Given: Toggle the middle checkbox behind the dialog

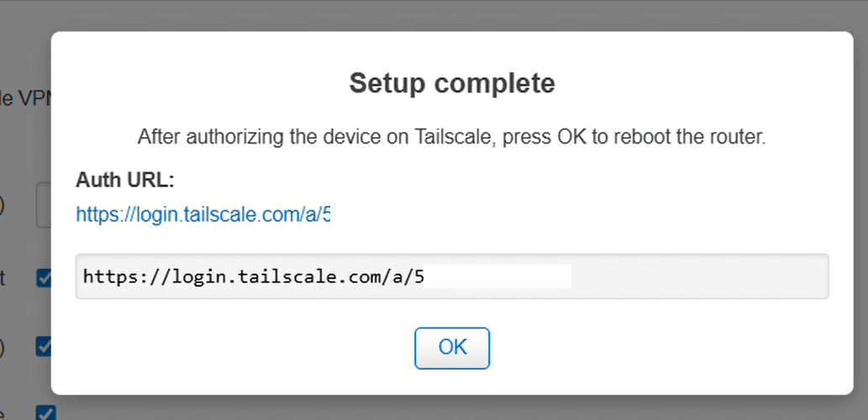Looking at the screenshot, I should (x=44, y=346).
